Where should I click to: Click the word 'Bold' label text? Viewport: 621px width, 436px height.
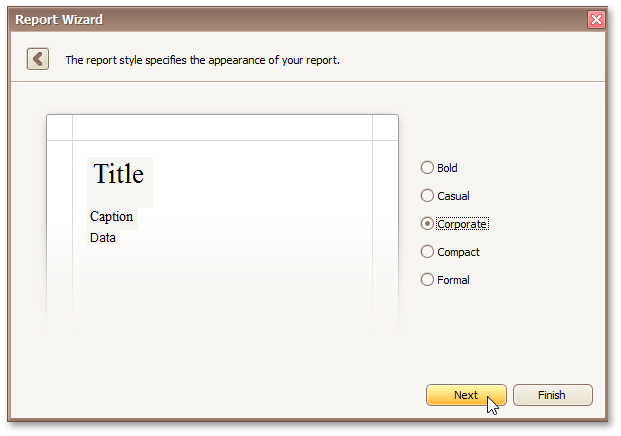pyautogui.click(x=447, y=168)
